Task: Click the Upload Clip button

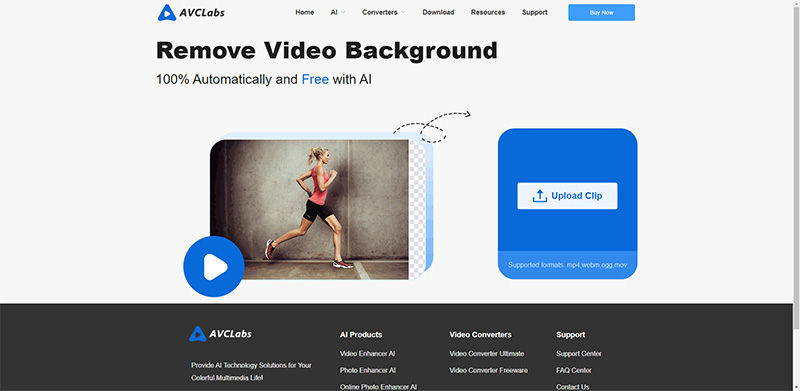Action: pyautogui.click(x=567, y=196)
